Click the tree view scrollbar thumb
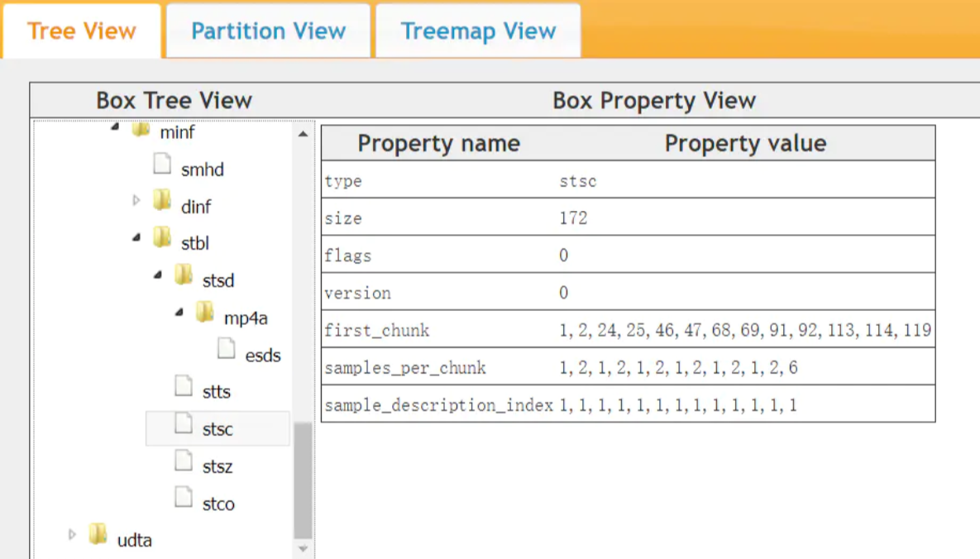This screenshot has height=559, width=980. (304, 480)
